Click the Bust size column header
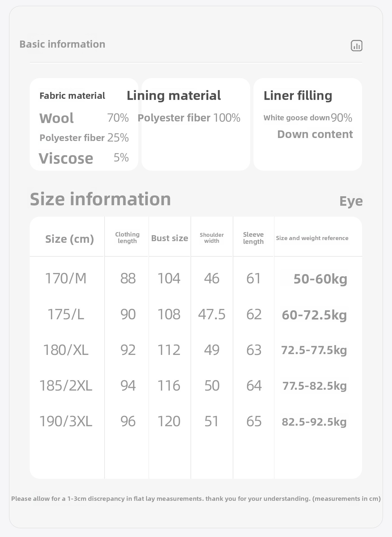This screenshot has width=392, height=537. point(170,238)
